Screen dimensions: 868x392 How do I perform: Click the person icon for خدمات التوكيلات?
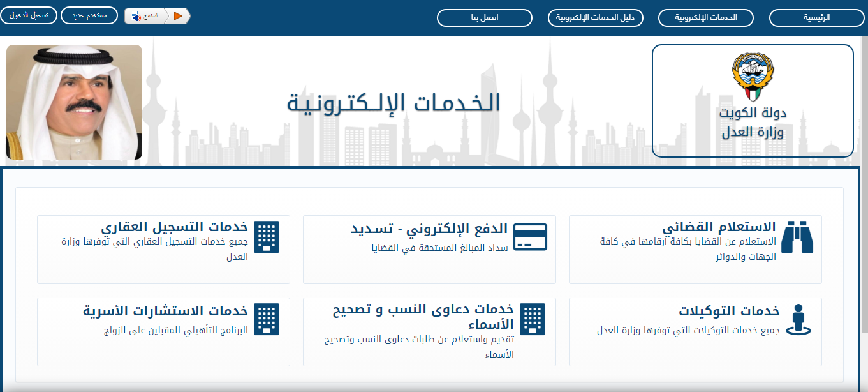click(x=797, y=319)
